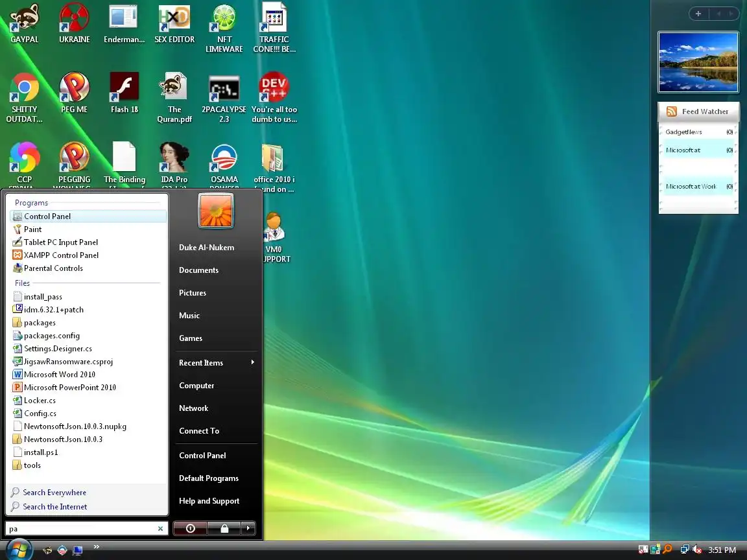747x560 pixels.
Task: Click the sidebar slideshow landscape picture
Action: point(698,62)
